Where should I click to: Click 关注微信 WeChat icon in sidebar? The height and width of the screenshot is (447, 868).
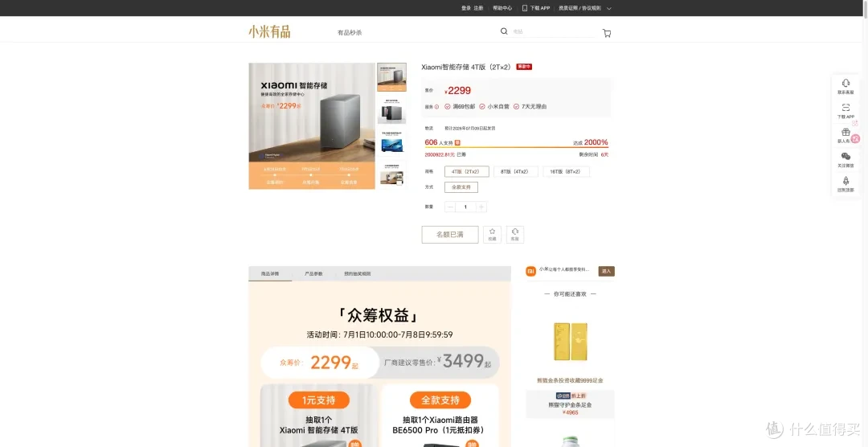845,156
